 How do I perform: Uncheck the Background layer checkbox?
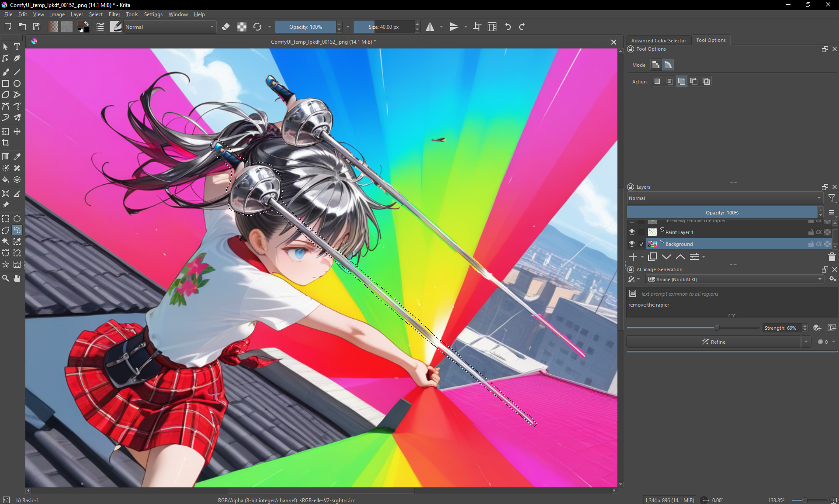(641, 244)
